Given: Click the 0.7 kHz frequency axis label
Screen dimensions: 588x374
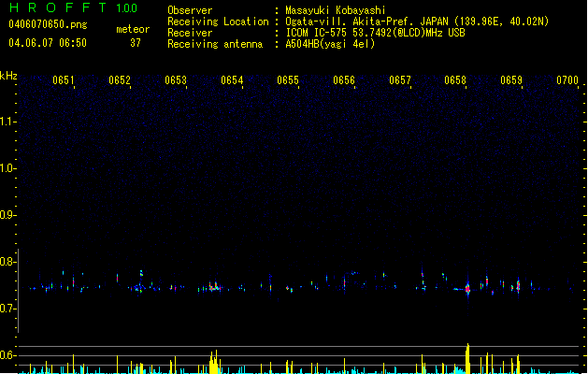Looking at the screenshot, I should (x=7, y=309).
